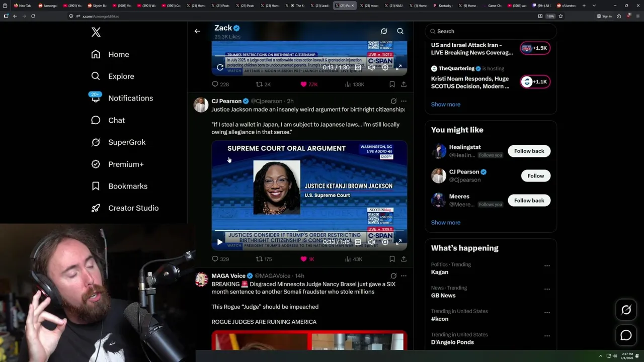Open more options for D'Angelo Ponds trend
This screenshot has height=362, width=644.
coord(547,336)
